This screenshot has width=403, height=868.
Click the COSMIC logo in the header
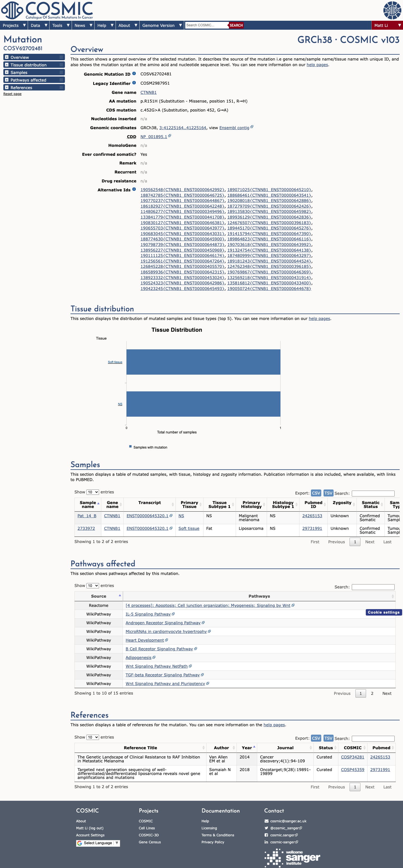click(x=47, y=10)
